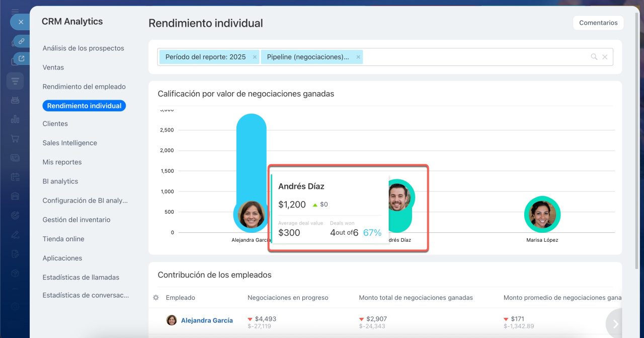Click the Comentarios button

tap(598, 23)
